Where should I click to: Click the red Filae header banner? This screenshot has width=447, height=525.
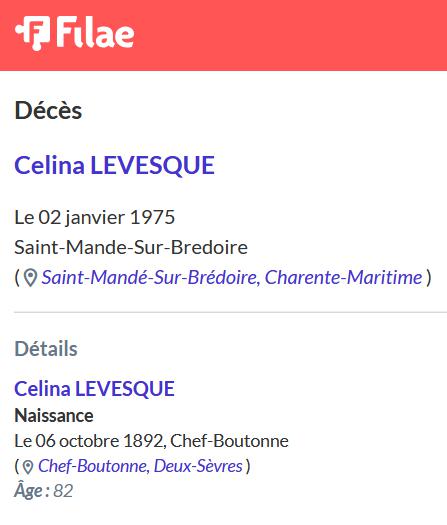[x=223, y=35]
